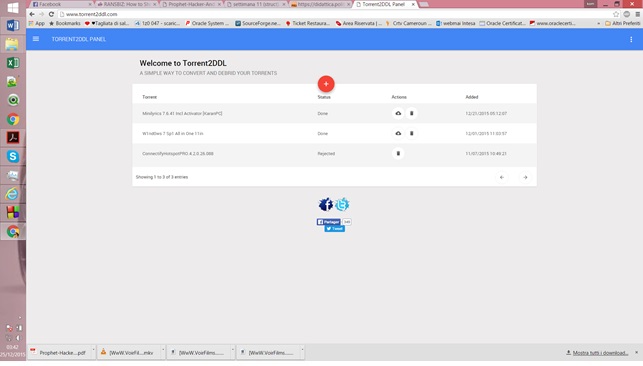
Task: Open the SourceForge.ne bookmark
Action: tap(258, 23)
